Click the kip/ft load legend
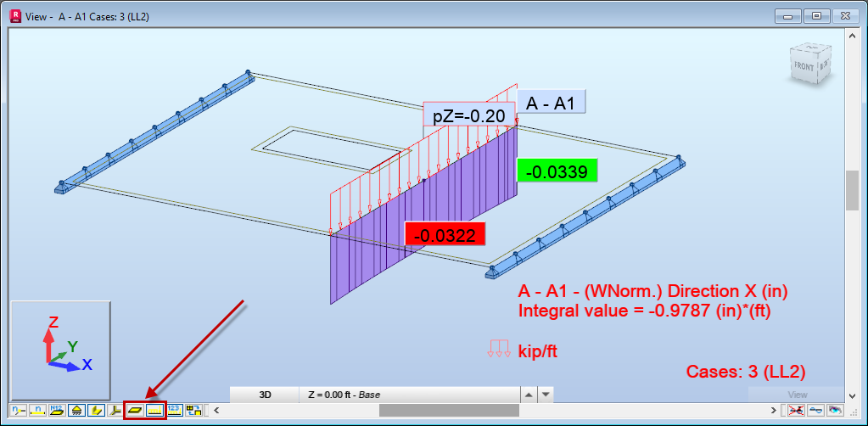The height and width of the screenshot is (426, 868). point(522,350)
